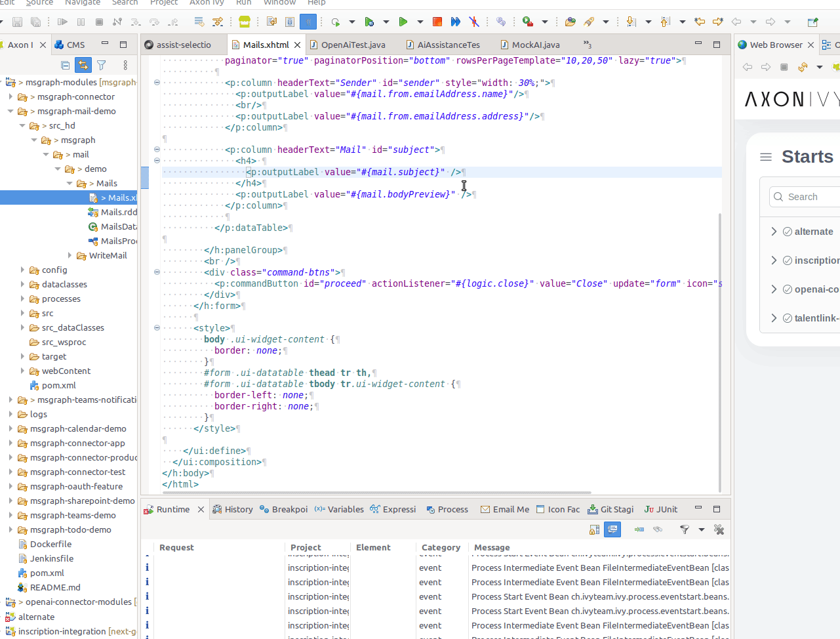The image size is (840, 639).
Task: Collapse All items in the project explorer
Action: (65, 65)
